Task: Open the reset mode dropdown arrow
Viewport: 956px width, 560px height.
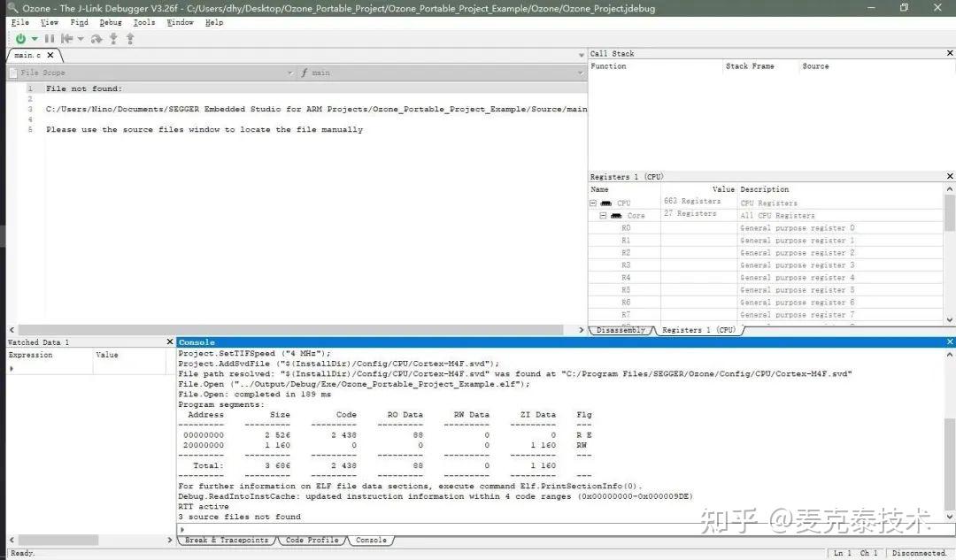Action: pyautogui.click(x=81, y=38)
